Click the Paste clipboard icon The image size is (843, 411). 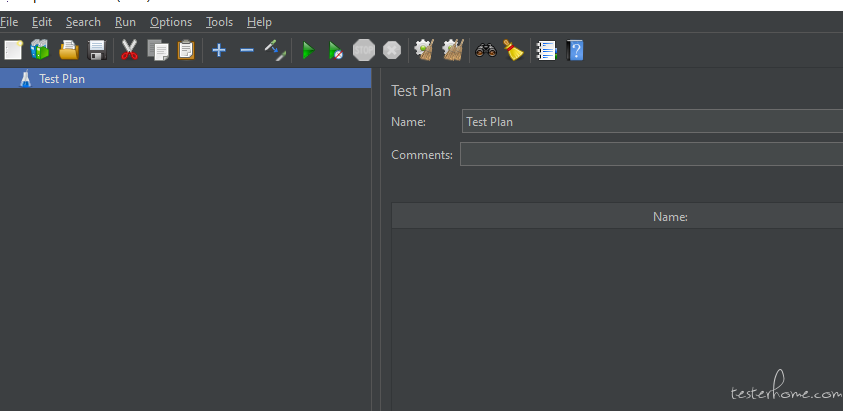click(x=186, y=50)
